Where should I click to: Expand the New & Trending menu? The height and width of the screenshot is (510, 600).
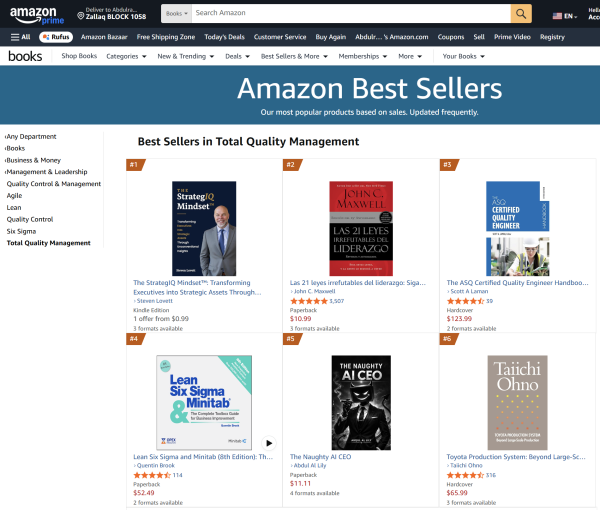click(x=185, y=57)
